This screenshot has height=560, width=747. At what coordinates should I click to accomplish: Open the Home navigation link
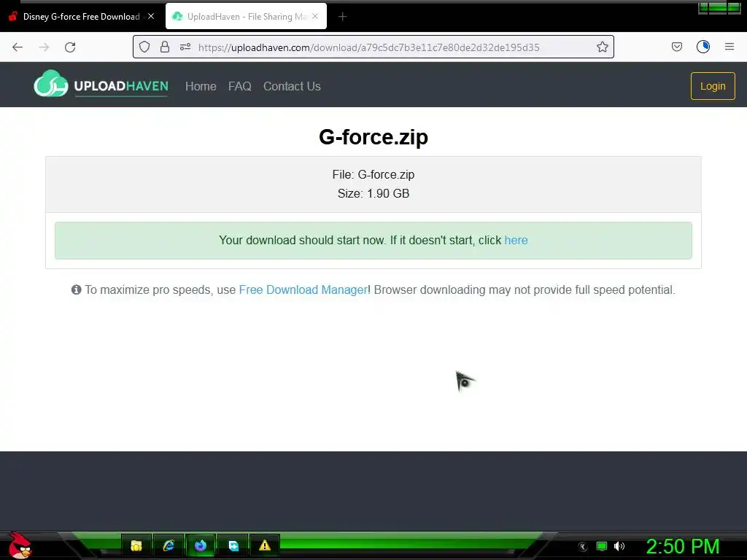201,86
